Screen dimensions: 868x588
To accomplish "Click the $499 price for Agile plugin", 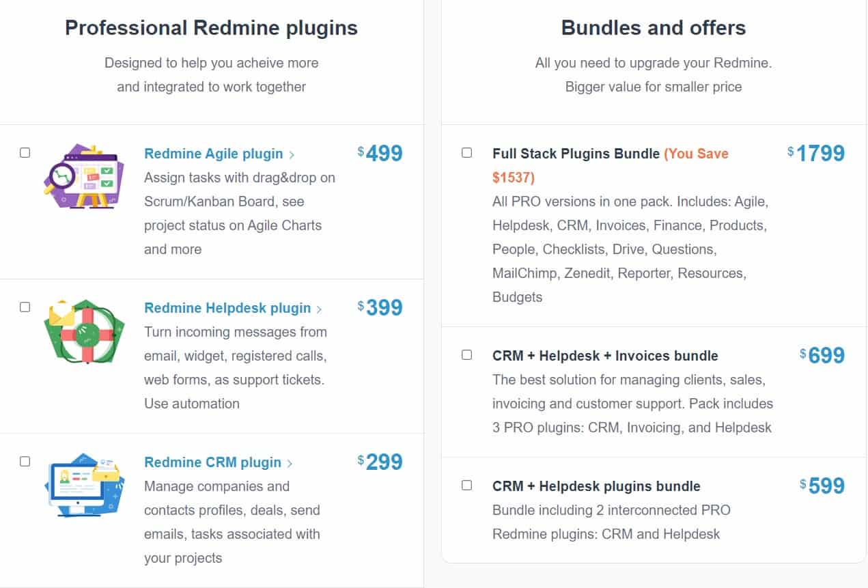I will point(379,153).
